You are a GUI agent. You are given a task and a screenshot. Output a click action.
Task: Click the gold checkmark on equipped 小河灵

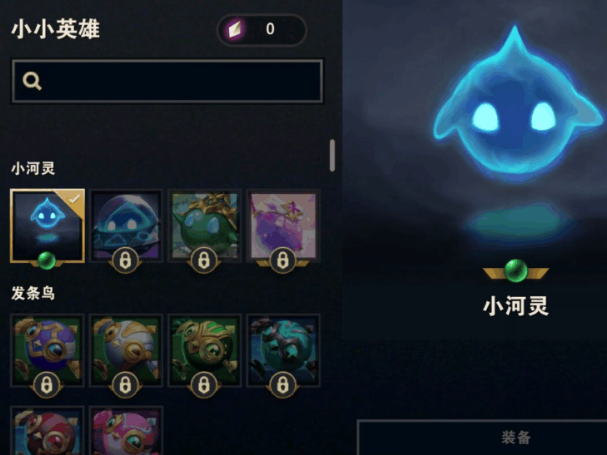click(x=74, y=199)
